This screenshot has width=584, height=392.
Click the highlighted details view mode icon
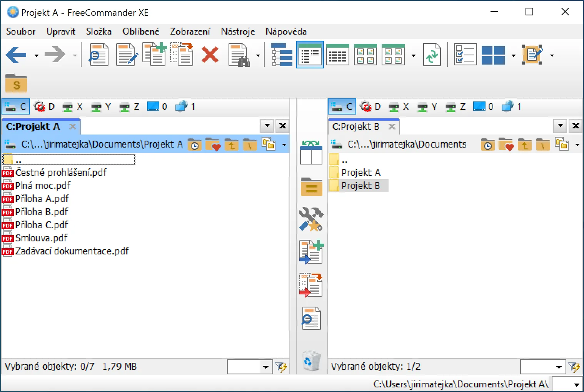pos(310,55)
